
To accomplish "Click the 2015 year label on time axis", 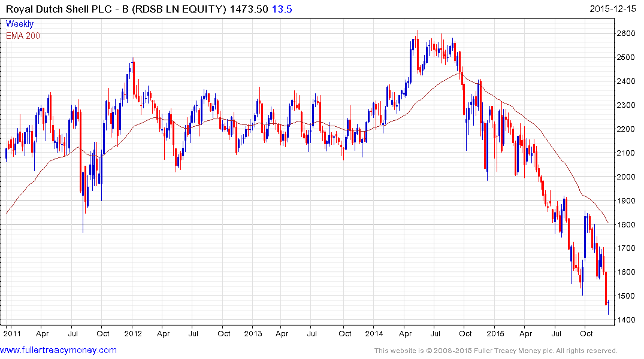I will [495, 333].
